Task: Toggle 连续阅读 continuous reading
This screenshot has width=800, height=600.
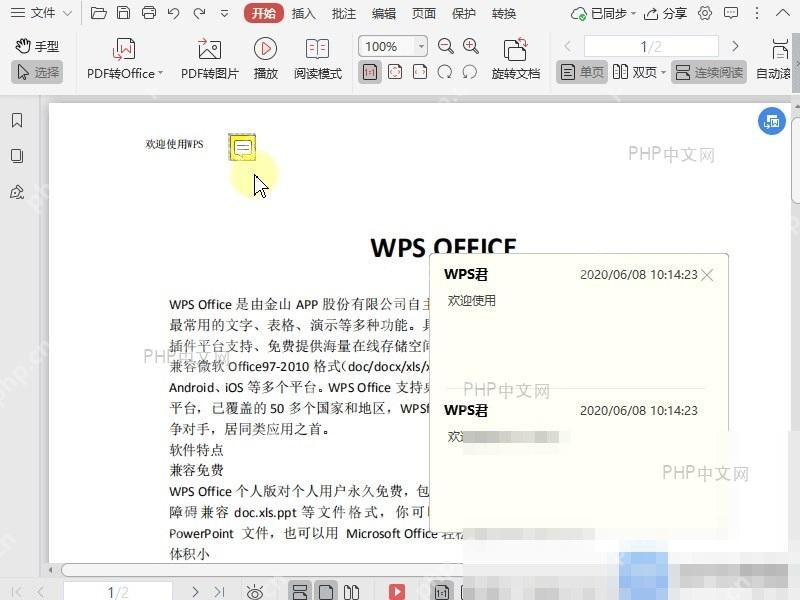Action: pyautogui.click(x=709, y=72)
